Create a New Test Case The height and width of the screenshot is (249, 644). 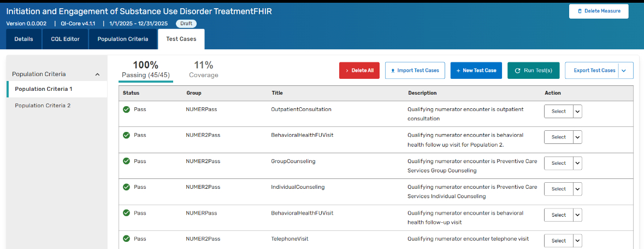(476, 71)
